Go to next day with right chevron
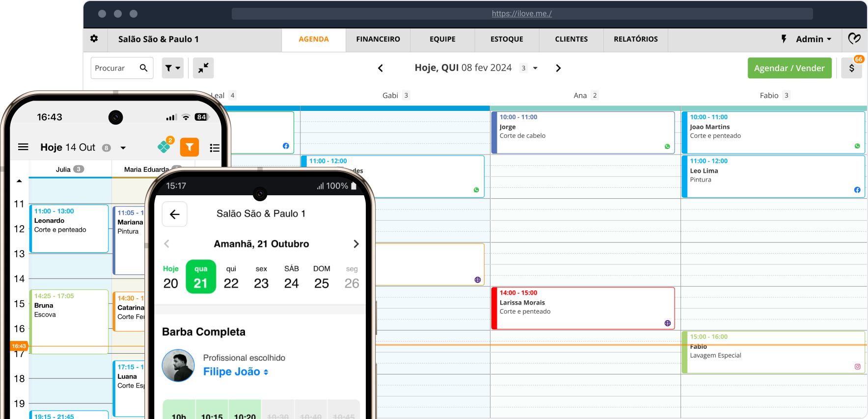 coord(558,68)
